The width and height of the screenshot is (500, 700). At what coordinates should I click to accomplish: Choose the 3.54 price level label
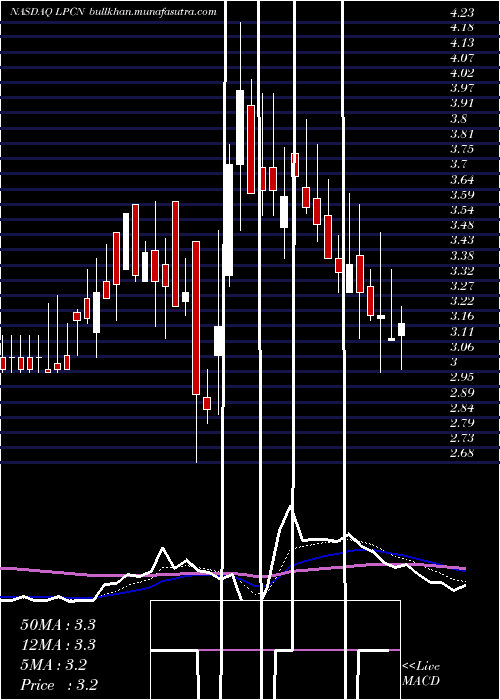[x=462, y=210]
